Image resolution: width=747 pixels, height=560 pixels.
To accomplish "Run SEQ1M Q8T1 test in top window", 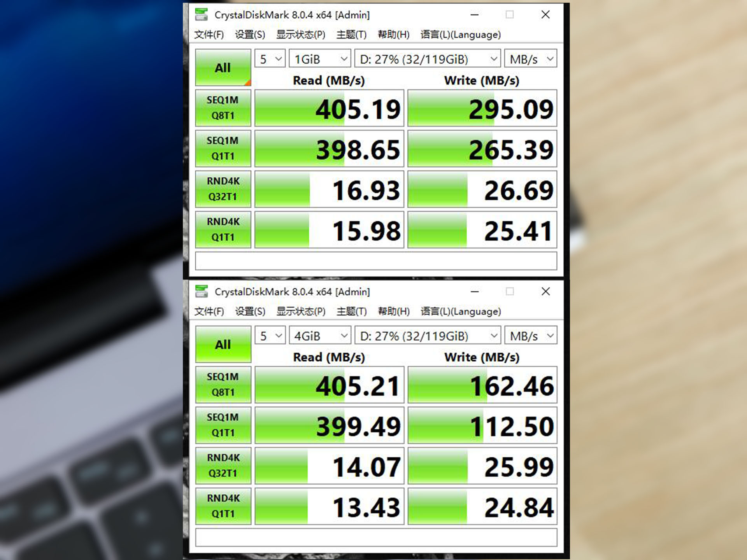I will click(x=223, y=108).
